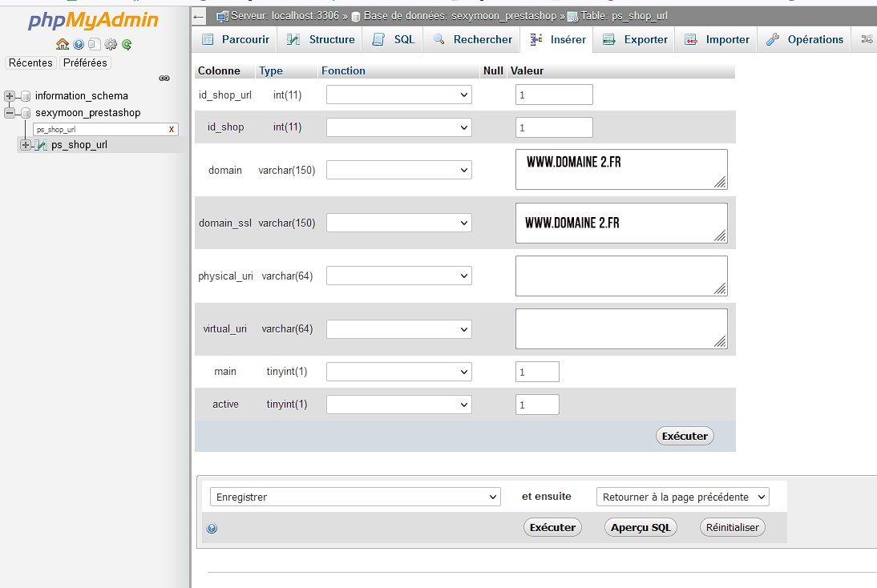The image size is (877, 588).
Task: Click the bottom Exécuter button
Action: pyautogui.click(x=552, y=527)
